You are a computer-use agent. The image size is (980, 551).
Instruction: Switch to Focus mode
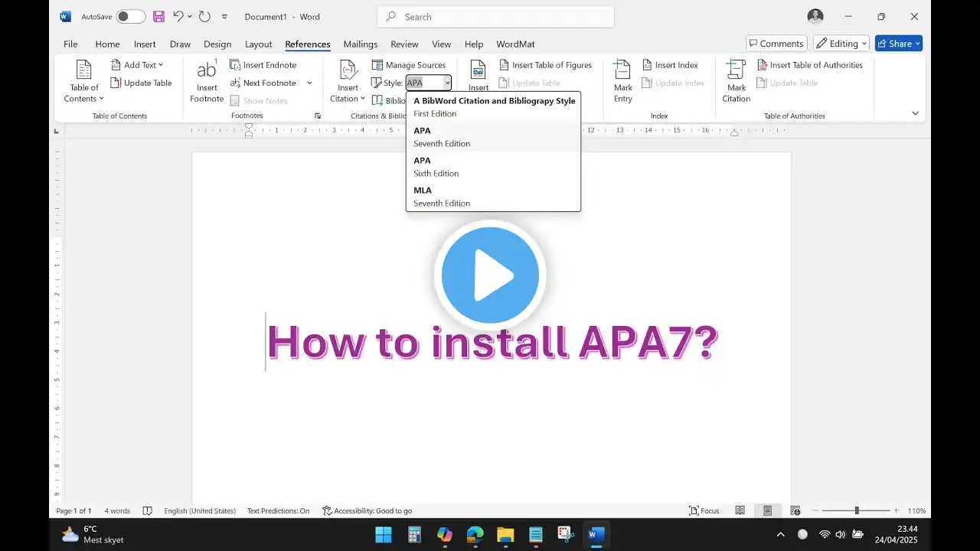(x=704, y=510)
